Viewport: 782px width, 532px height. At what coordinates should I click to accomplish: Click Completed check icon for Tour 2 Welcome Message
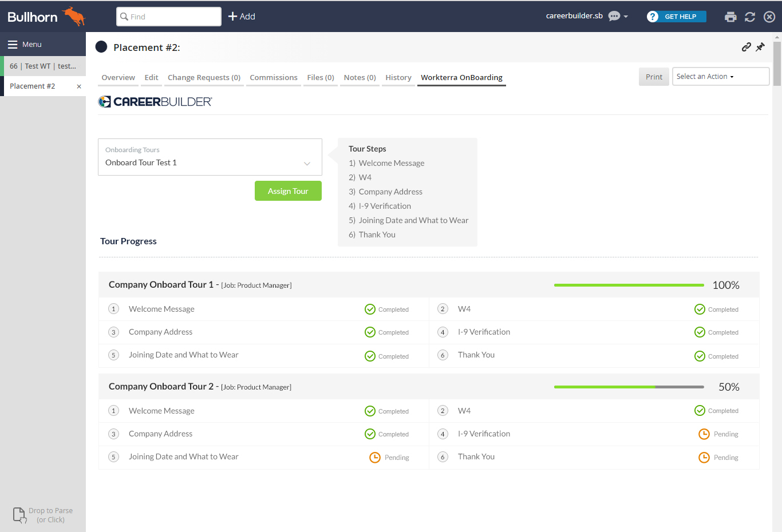370,411
